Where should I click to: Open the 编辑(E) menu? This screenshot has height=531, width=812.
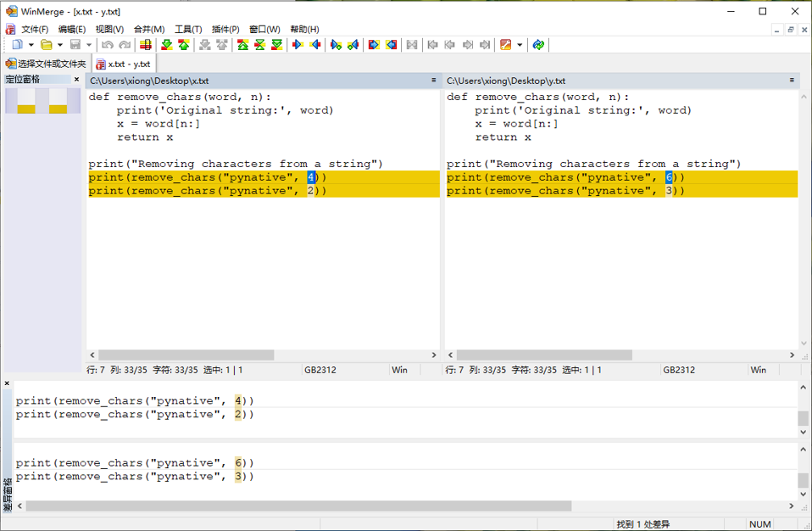pos(72,30)
